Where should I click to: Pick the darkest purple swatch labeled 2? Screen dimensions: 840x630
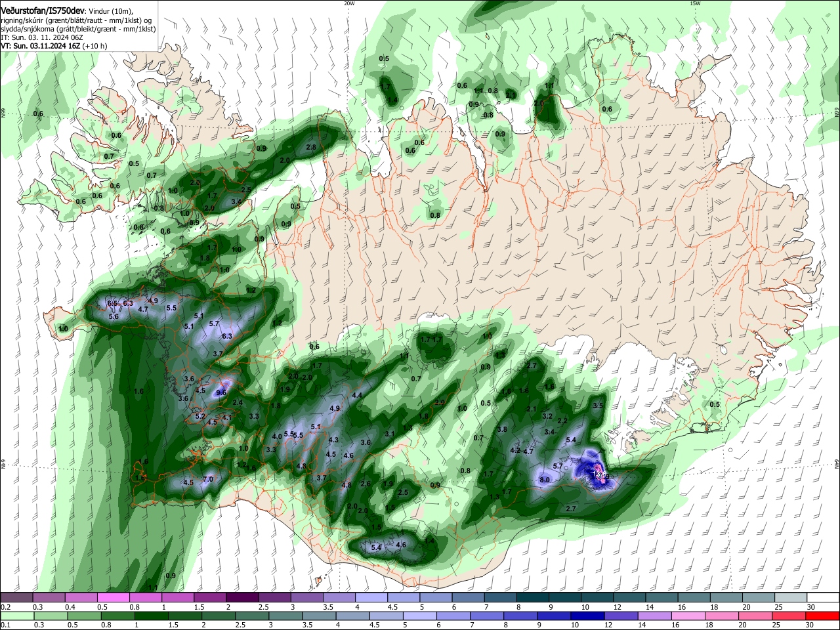(x=242, y=598)
